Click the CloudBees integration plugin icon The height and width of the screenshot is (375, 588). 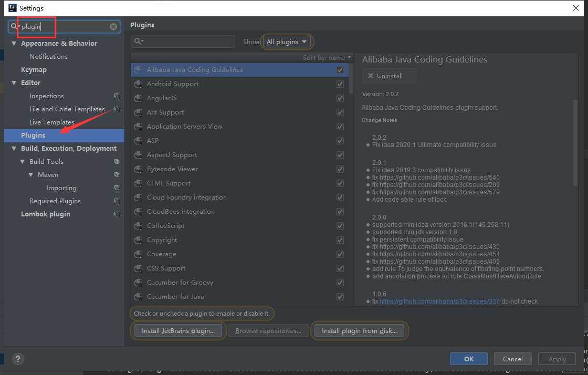pyautogui.click(x=139, y=212)
